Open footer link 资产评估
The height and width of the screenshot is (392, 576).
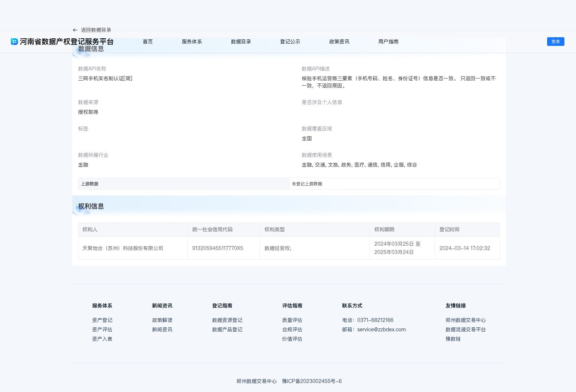pos(102,329)
